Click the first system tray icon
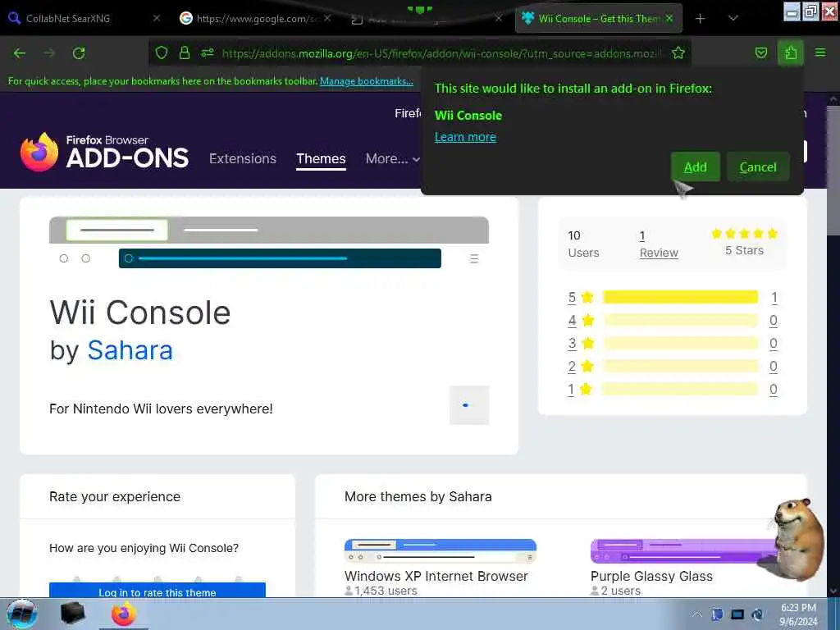840x630 pixels. (717, 614)
